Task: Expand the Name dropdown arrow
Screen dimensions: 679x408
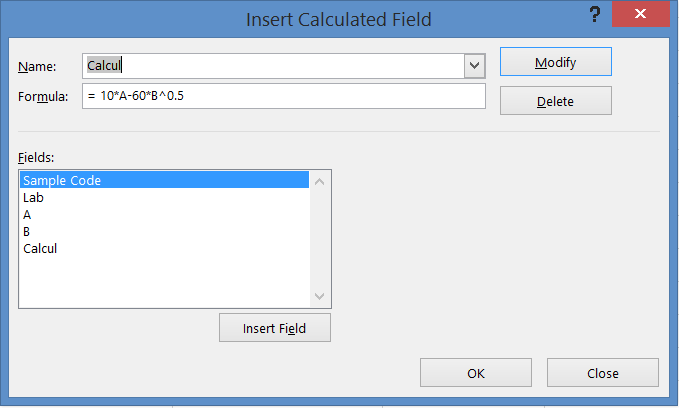Action: tap(474, 66)
